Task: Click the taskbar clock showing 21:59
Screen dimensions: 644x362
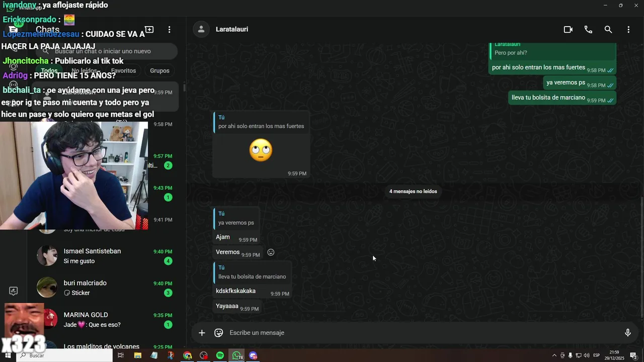Action: (x=614, y=355)
